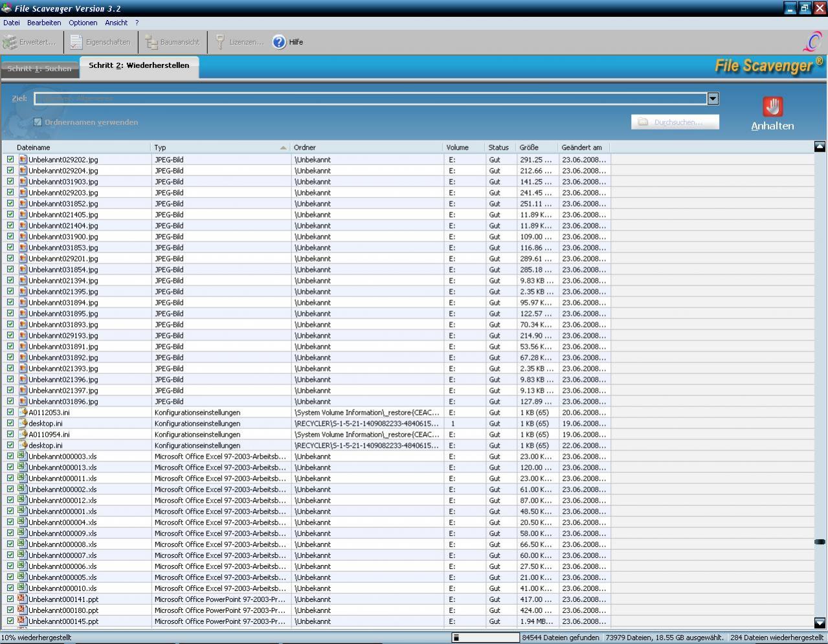Select the Unbekannt031852.jpg file name
828x644 pixels.
pyautogui.click(x=63, y=203)
